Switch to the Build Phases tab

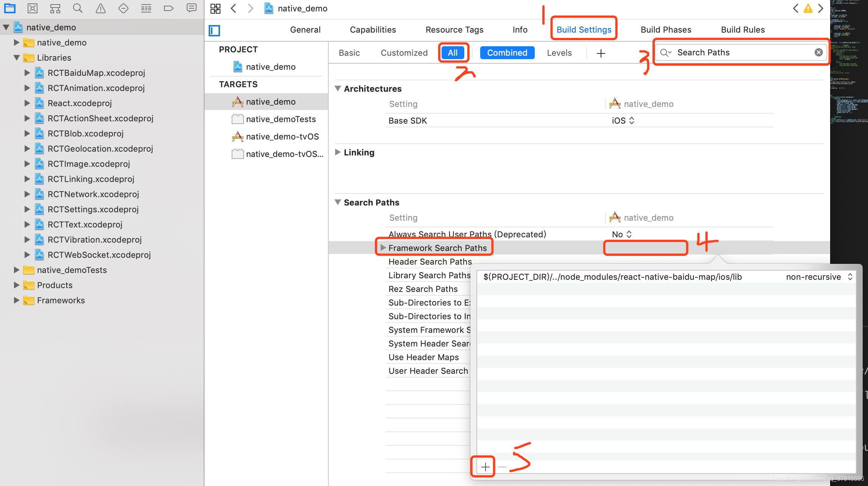666,30
